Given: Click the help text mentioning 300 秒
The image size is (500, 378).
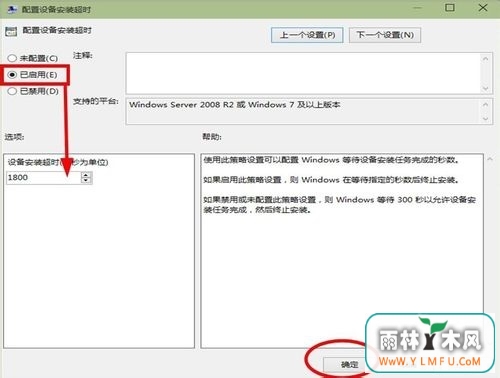Looking at the screenshot, I should tap(339, 205).
